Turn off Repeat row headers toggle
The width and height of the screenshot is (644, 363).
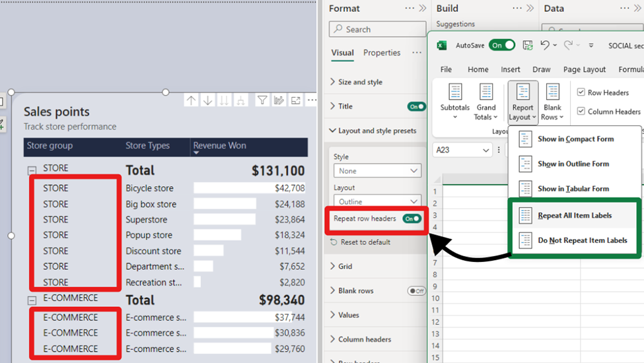(411, 218)
